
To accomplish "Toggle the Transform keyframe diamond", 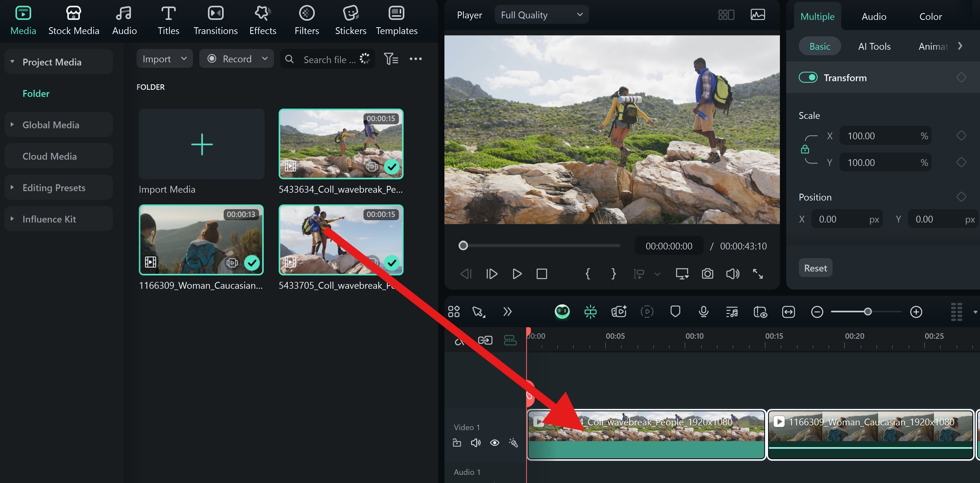I will 961,77.
